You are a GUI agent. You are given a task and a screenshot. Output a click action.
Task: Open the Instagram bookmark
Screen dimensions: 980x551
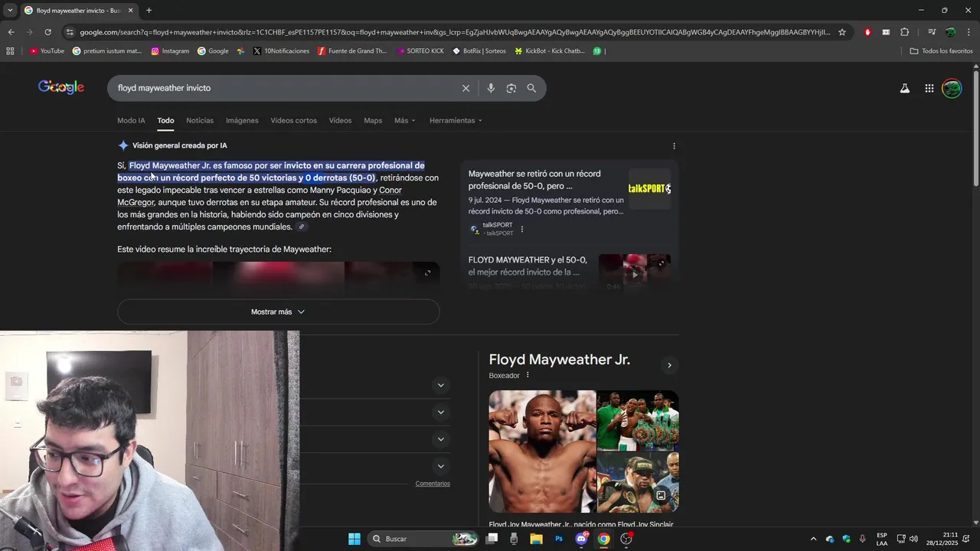coord(170,51)
